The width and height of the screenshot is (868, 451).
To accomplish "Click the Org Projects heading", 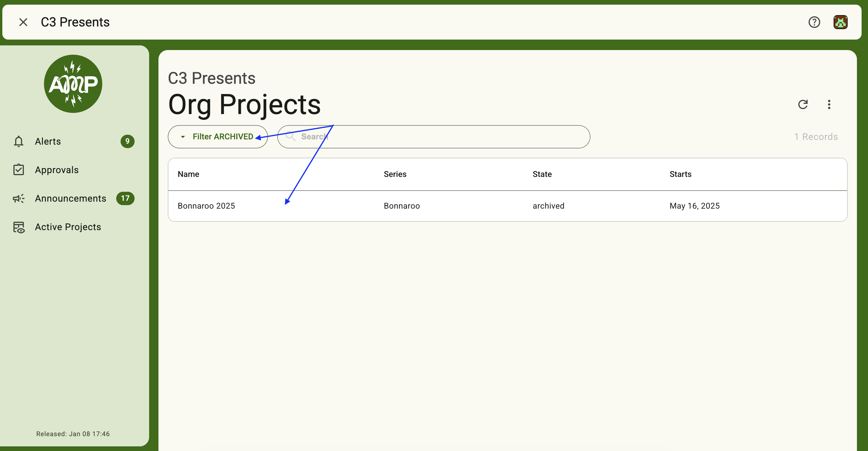I will coord(244,105).
